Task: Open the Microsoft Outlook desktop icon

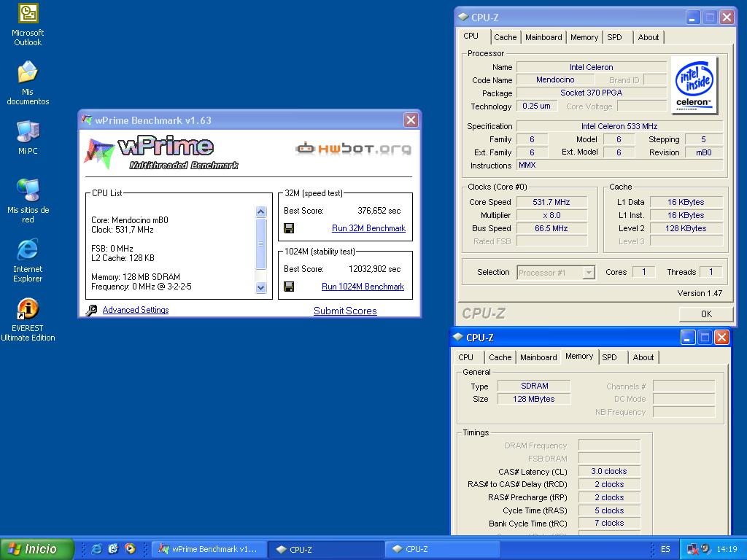Action: [28, 25]
